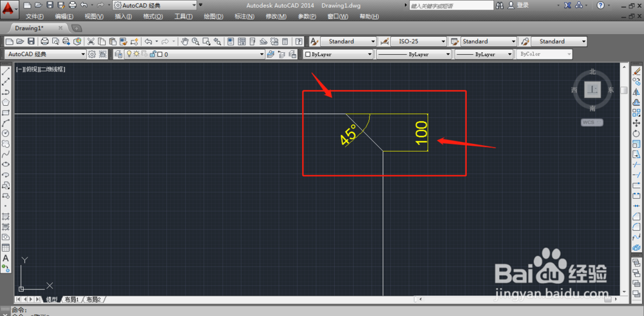Click the [俯视] viewport view control
The image size is (644, 316).
pyautogui.click(x=30, y=70)
